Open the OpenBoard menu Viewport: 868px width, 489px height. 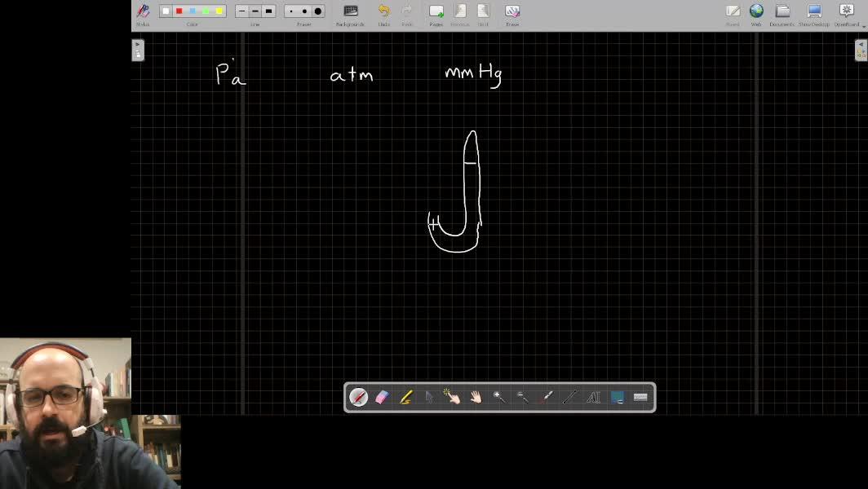[846, 12]
